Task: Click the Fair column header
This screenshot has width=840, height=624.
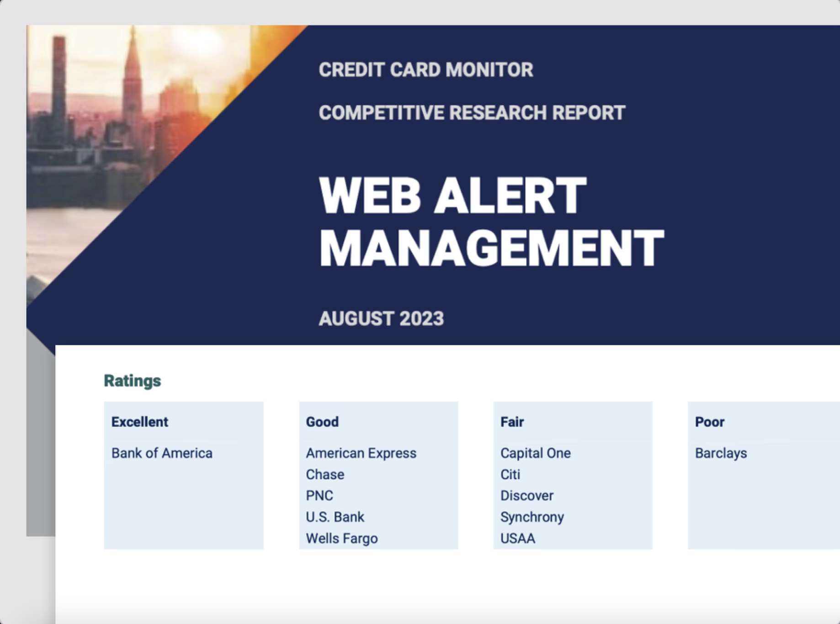Action: (512, 422)
